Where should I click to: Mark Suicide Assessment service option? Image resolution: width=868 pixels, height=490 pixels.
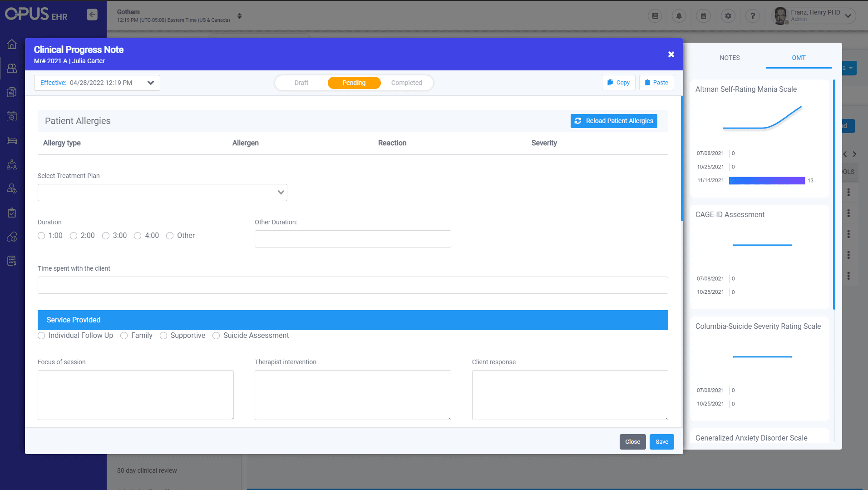pos(216,336)
